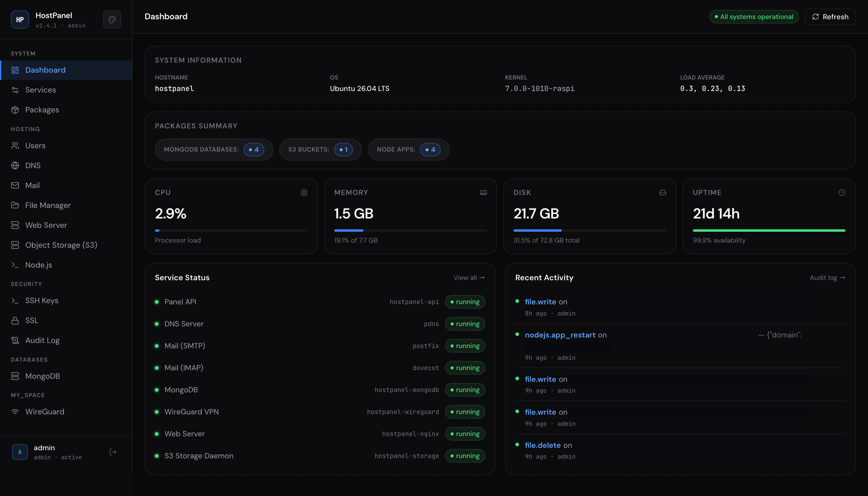Click the refresh arrows icon
868x496 pixels.
[x=815, y=17]
